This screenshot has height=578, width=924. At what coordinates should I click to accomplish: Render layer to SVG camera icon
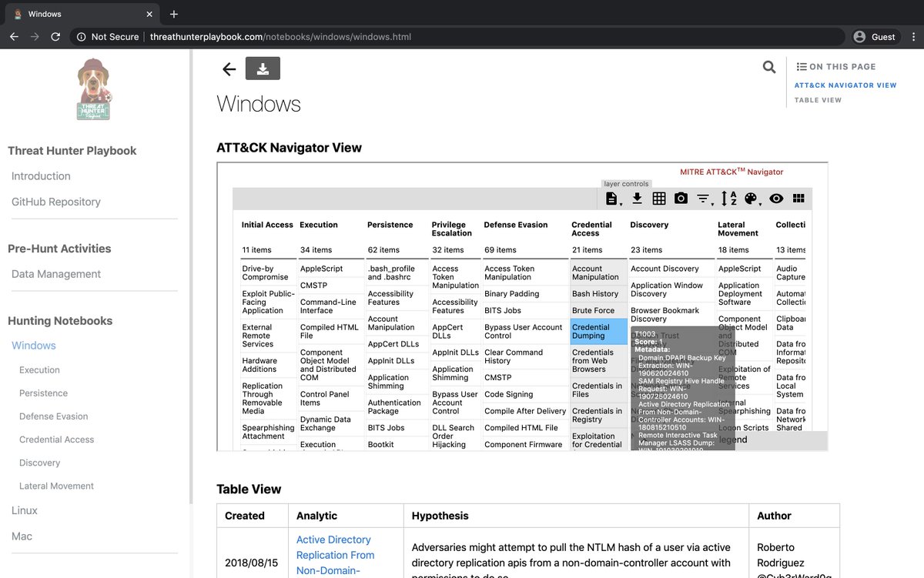681,199
